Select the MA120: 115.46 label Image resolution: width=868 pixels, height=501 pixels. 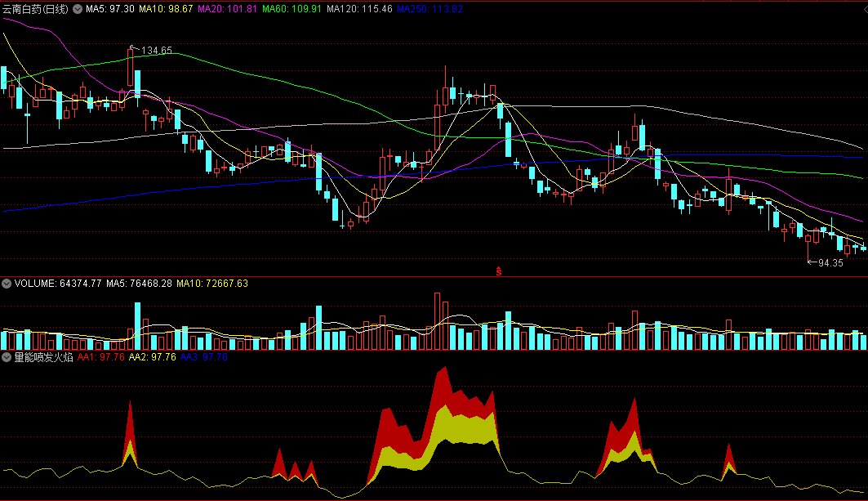359,9
